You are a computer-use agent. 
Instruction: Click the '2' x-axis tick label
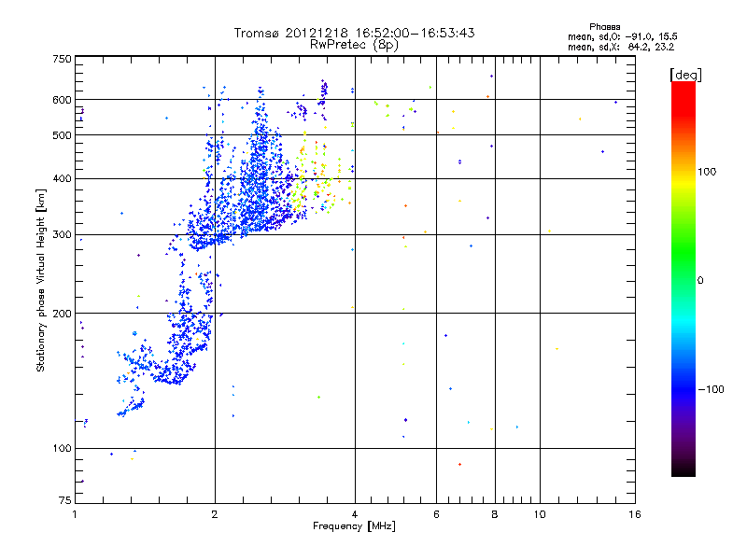point(215,514)
